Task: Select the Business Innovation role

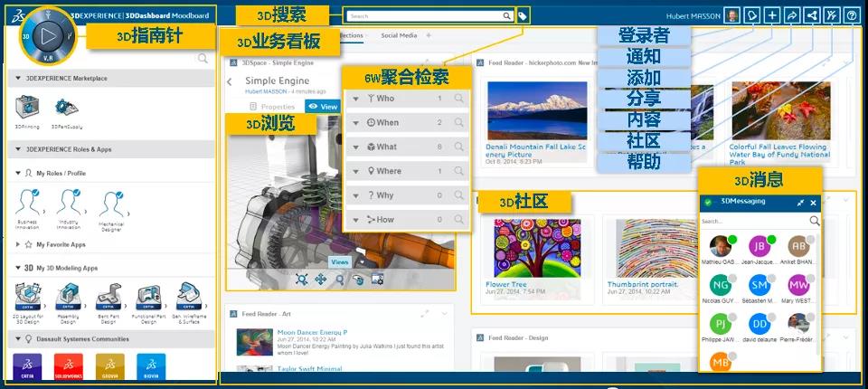Action: (27, 206)
